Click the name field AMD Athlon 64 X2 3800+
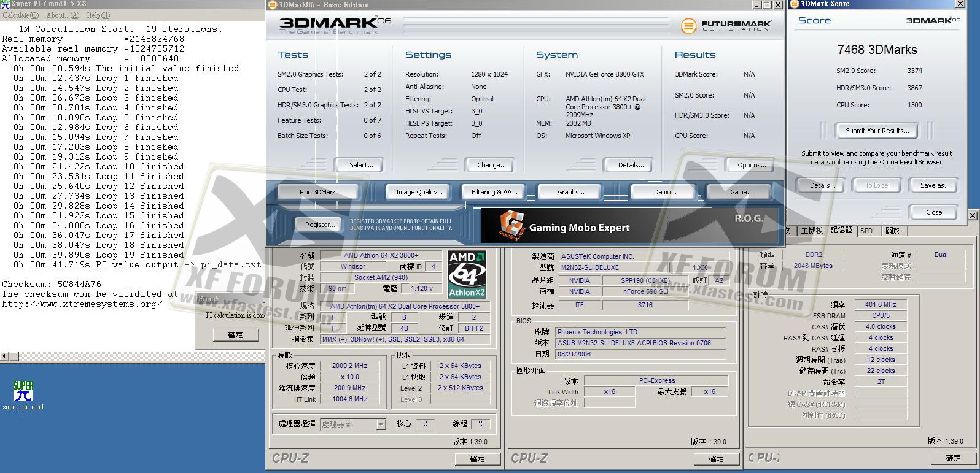980x473 pixels. [381, 255]
